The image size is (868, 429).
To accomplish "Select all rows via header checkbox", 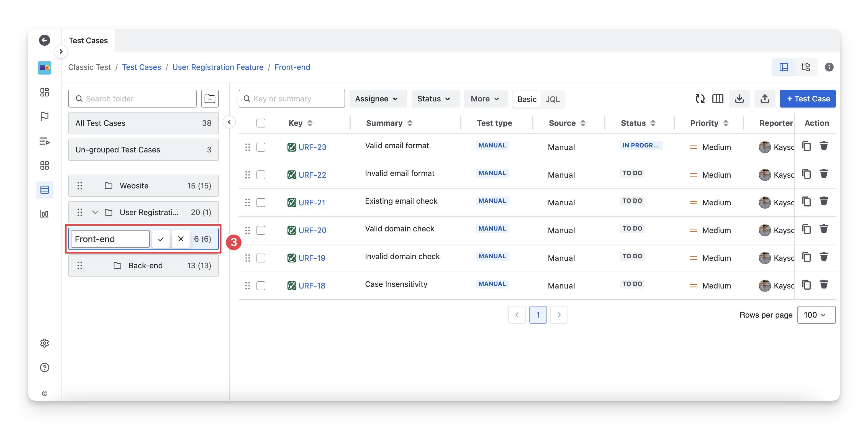I will click(261, 123).
